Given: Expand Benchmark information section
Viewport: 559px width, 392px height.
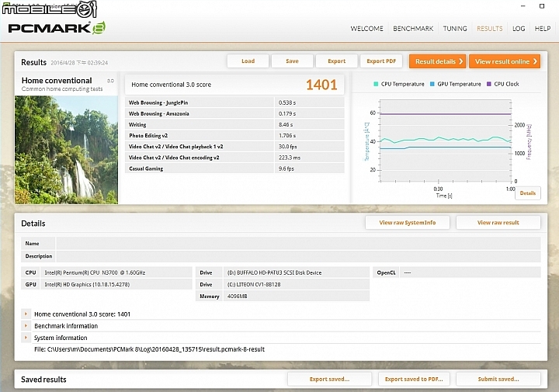Looking at the screenshot, I should 26,326.
